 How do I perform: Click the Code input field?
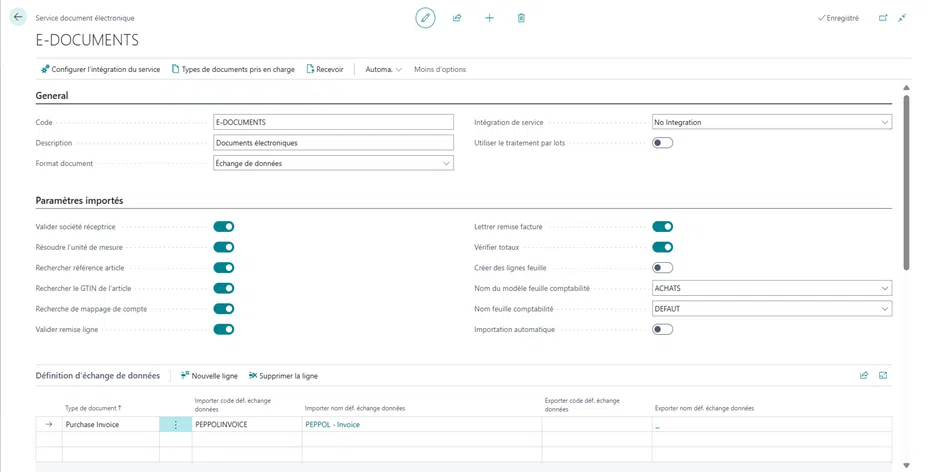click(333, 122)
